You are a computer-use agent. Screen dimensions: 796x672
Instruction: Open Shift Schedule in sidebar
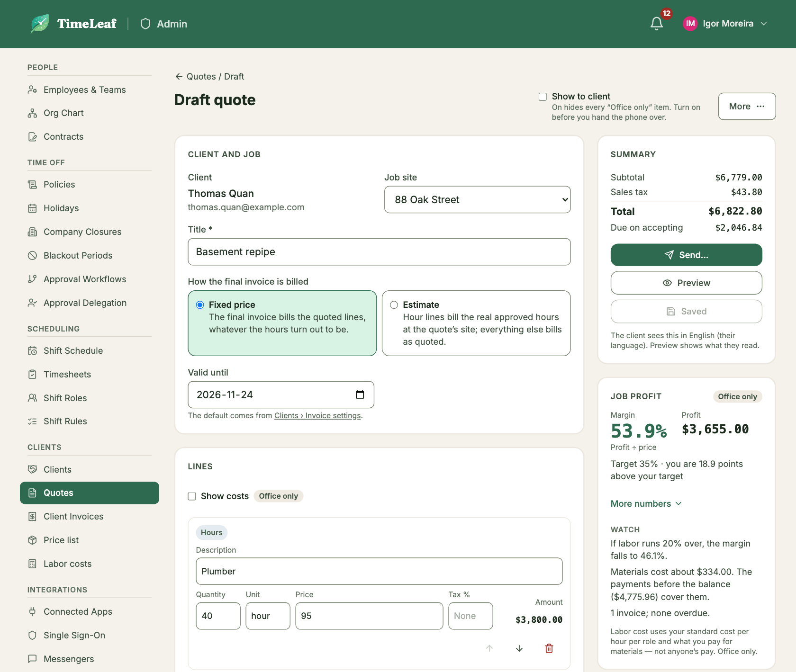pyautogui.click(x=90, y=351)
